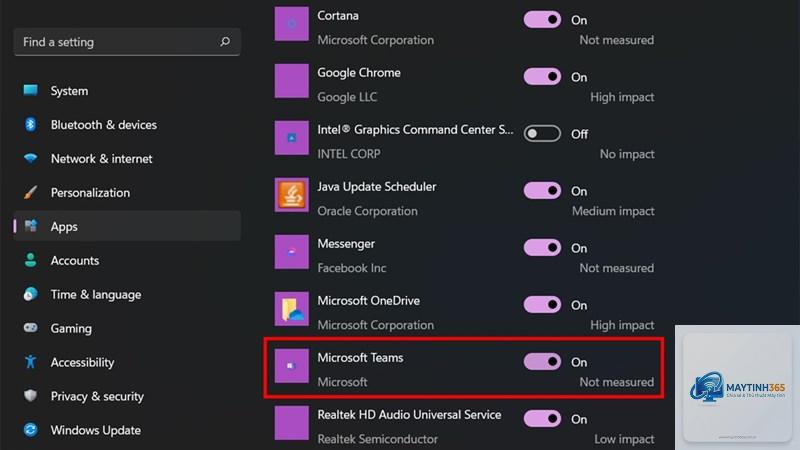Screen dimensions: 800x450
Task: Switch off Microsoft OneDrive startup toggle
Action: point(542,305)
